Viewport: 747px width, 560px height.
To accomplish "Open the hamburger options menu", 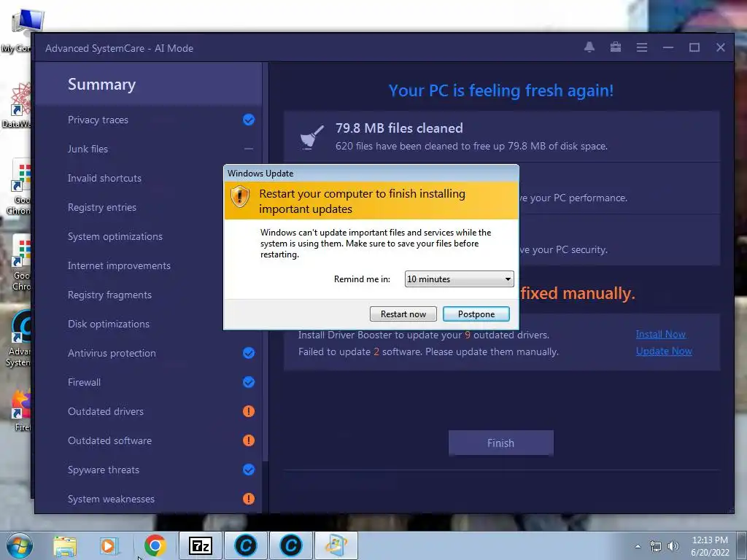I will [x=642, y=47].
